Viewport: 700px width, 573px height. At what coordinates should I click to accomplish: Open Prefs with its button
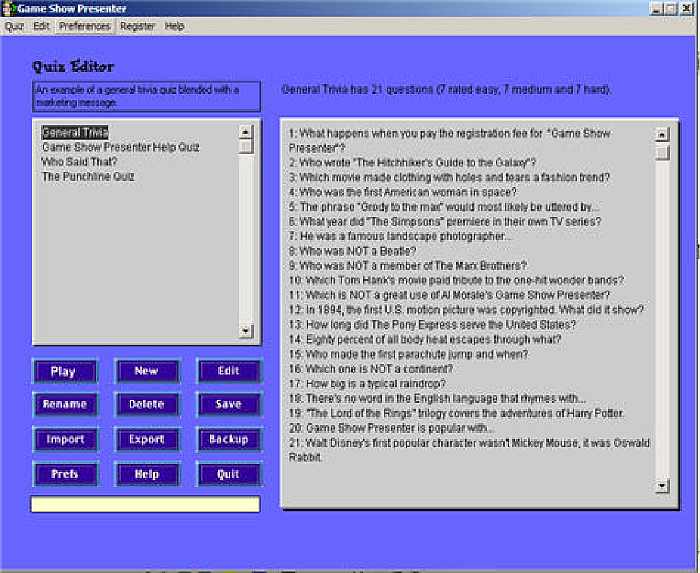65,474
